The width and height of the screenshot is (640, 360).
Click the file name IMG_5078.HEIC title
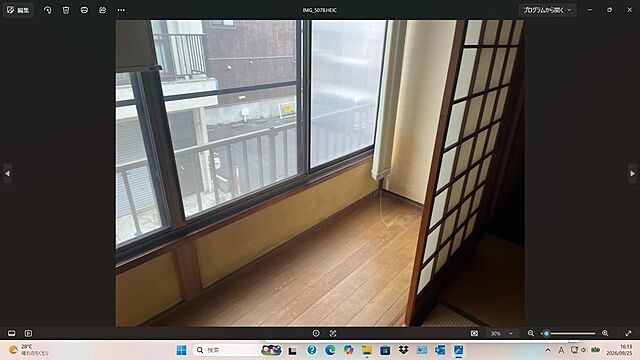pyautogui.click(x=320, y=10)
